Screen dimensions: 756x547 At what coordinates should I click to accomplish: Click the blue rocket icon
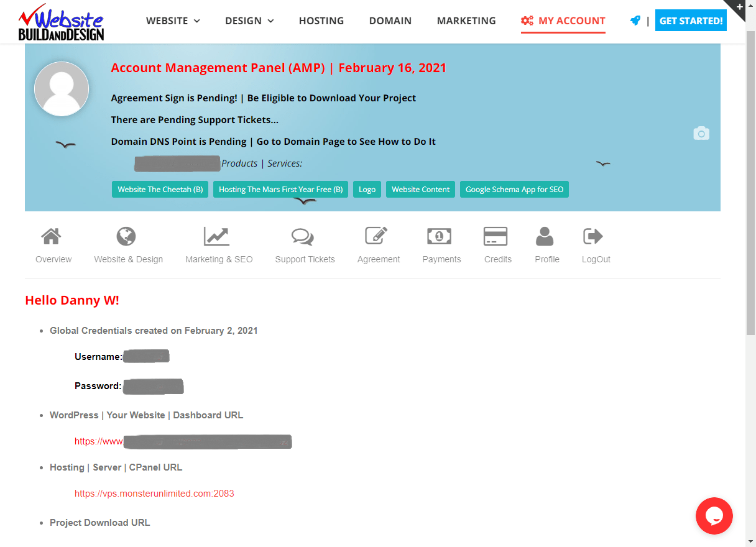pyautogui.click(x=635, y=21)
